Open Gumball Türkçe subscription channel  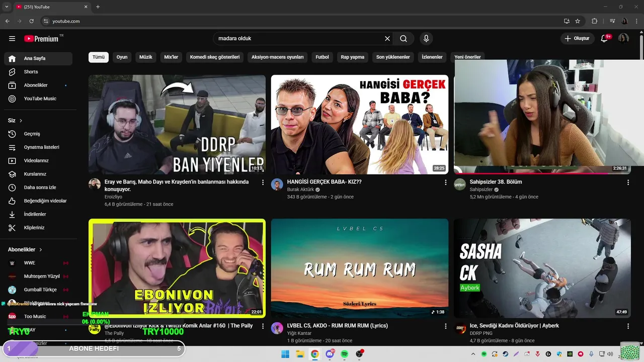[x=38, y=290]
